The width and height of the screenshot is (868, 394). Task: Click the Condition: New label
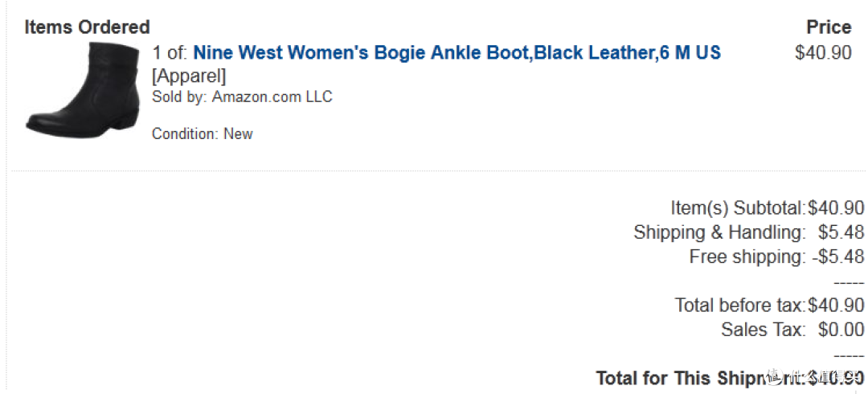point(203,133)
